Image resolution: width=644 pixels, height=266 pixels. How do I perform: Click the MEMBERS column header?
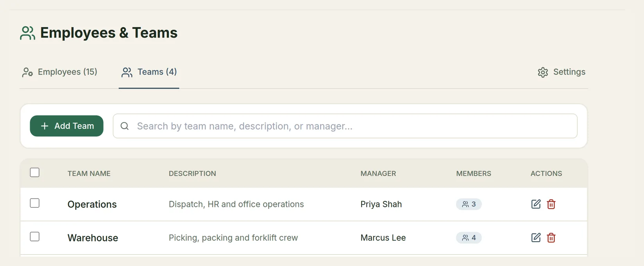coord(474,174)
